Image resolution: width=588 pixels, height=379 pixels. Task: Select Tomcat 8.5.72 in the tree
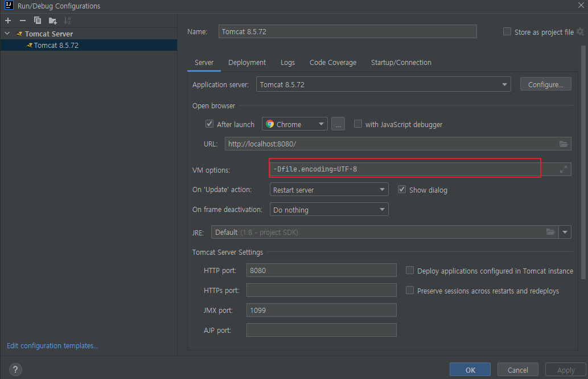88,45
